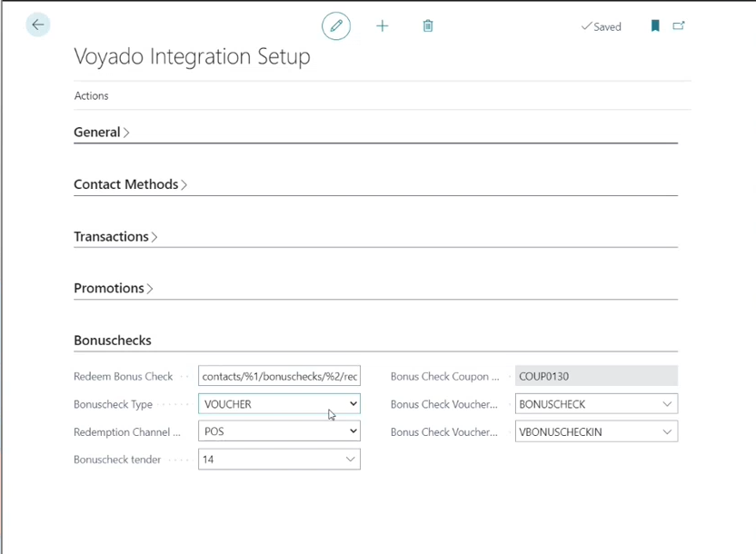Click the Saved status indicator
756x554 pixels.
[601, 26]
